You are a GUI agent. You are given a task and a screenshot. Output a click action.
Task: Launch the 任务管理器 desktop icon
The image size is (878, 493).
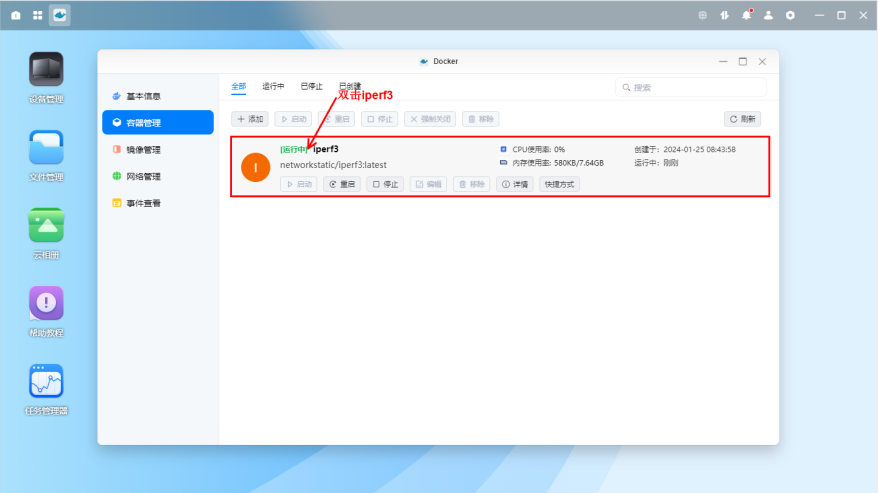46,381
